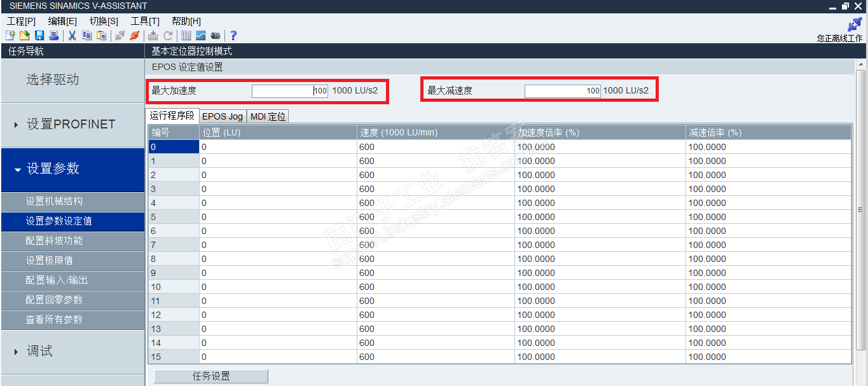Open the trace curve icon

coord(200,36)
